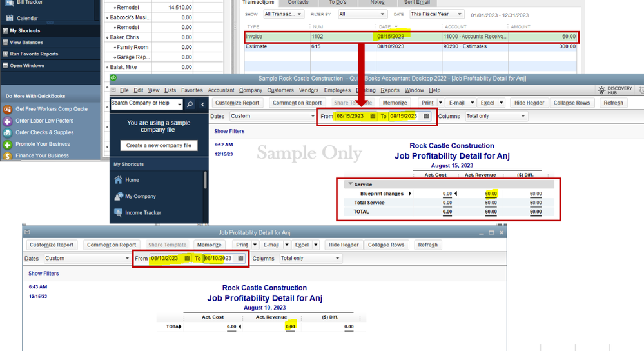Click Show Filters link in the middle report

tap(229, 131)
